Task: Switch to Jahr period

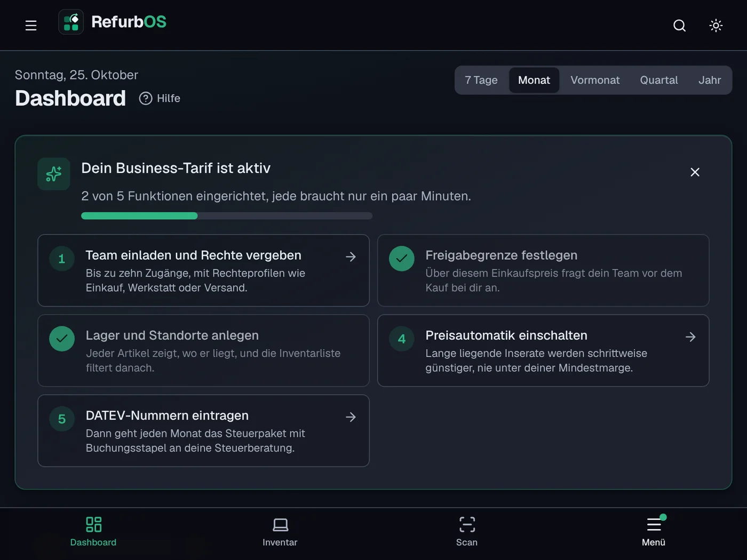Action: pyautogui.click(x=710, y=80)
